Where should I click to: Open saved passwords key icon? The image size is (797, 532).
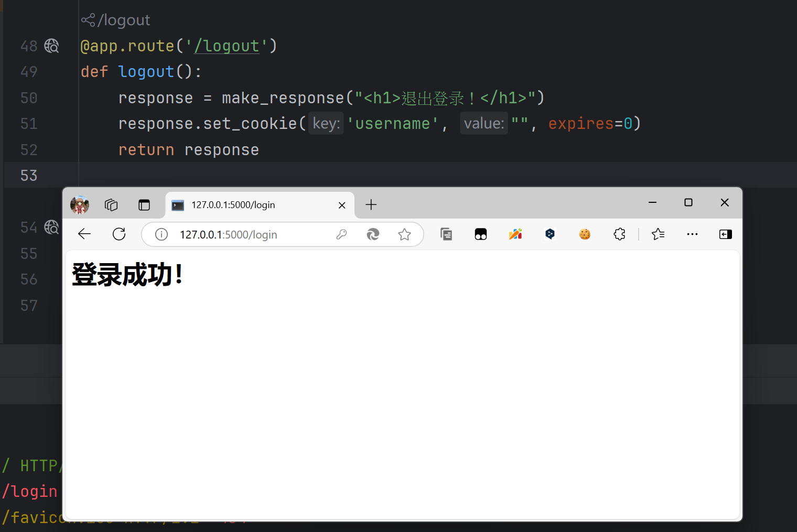pos(341,234)
